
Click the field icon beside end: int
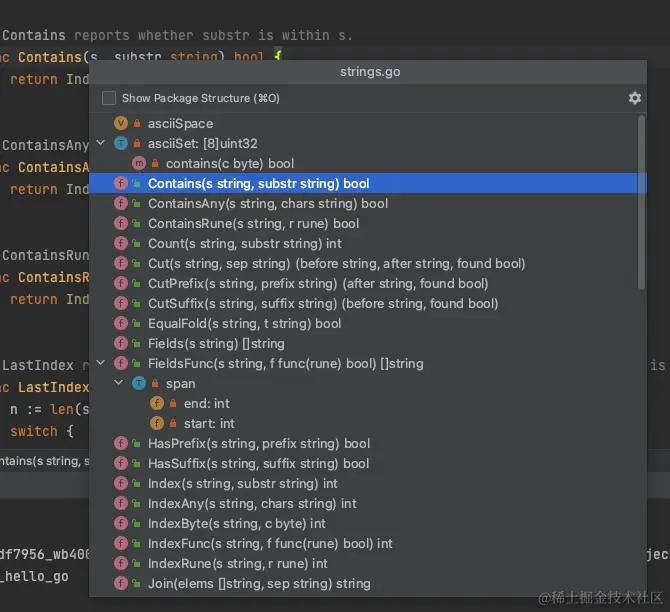(157, 403)
